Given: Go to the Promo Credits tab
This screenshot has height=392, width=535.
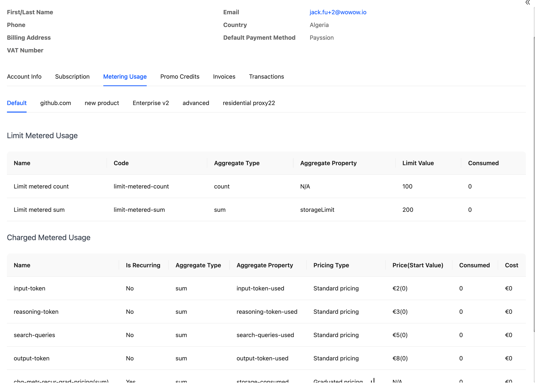Looking at the screenshot, I should pos(180,76).
